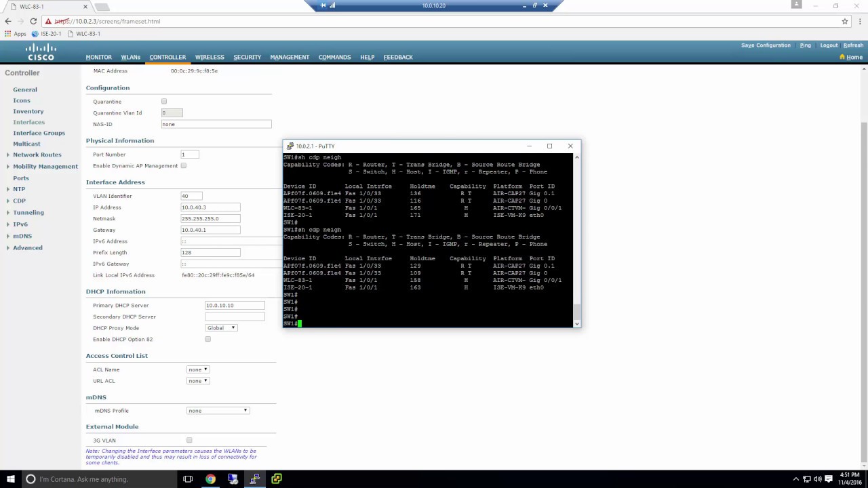Open the COMMANDS menu
The height and width of the screenshot is (488, 868).
pyautogui.click(x=334, y=57)
